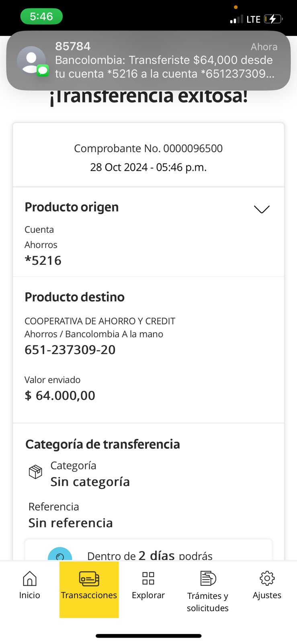Tap the Inicio home icon
This screenshot has width=297, height=644.
29,579
